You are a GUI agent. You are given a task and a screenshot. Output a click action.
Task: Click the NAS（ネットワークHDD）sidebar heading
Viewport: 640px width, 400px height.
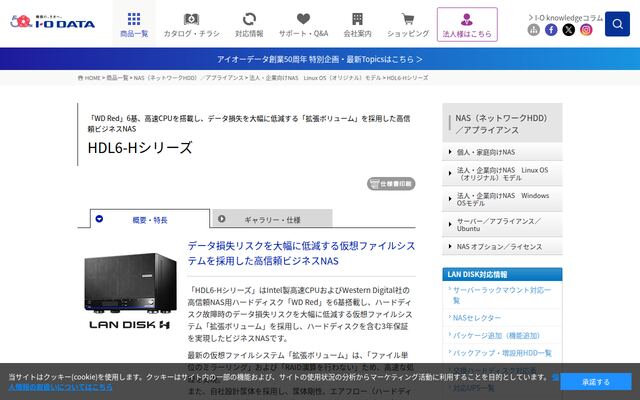pyautogui.click(x=502, y=124)
